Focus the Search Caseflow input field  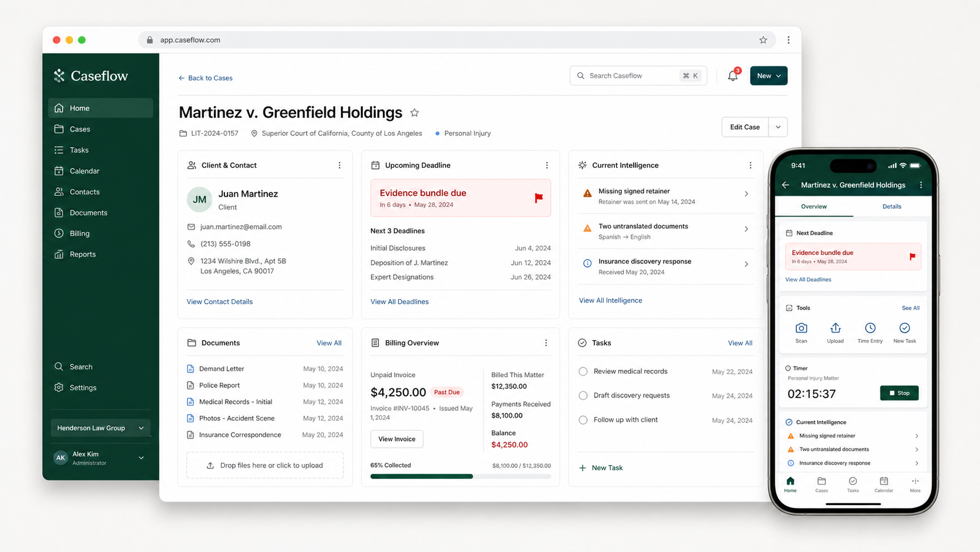pos(638,76)
